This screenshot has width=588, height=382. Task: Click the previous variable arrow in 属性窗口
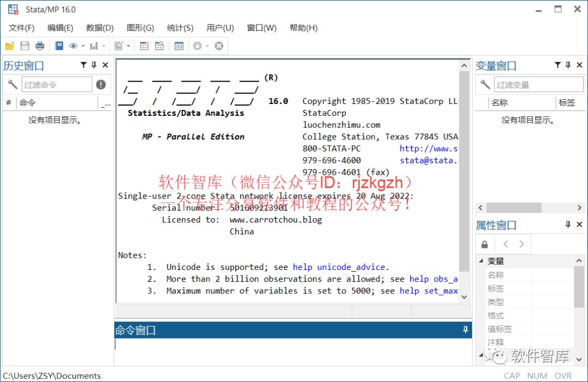(505, 244)
